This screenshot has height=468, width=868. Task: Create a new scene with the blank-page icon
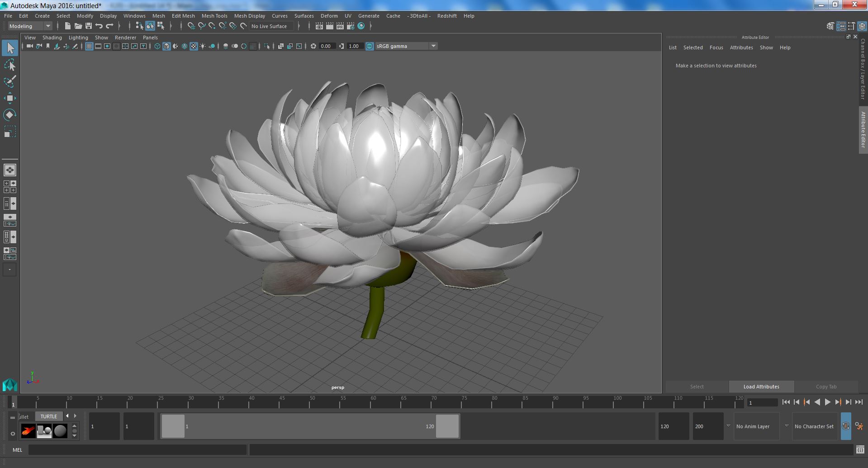(67, 26)
